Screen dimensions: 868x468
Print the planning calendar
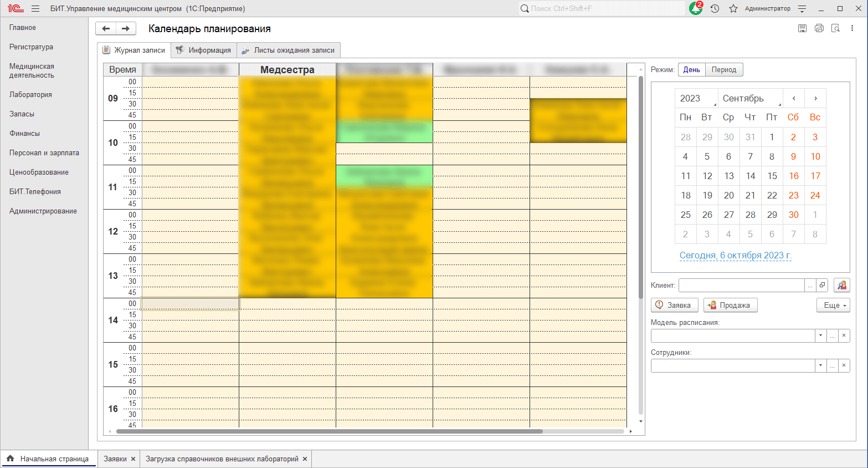(x=819, y=28)
